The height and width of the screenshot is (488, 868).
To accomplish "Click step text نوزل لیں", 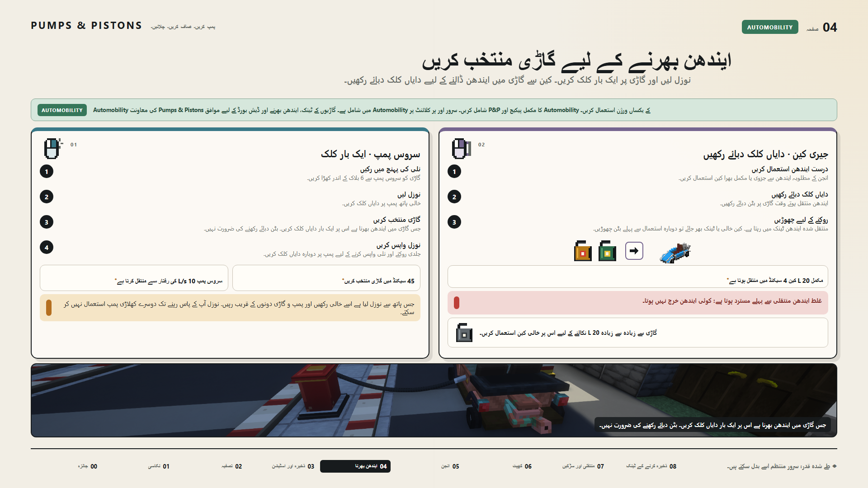I will coord(409,195).
